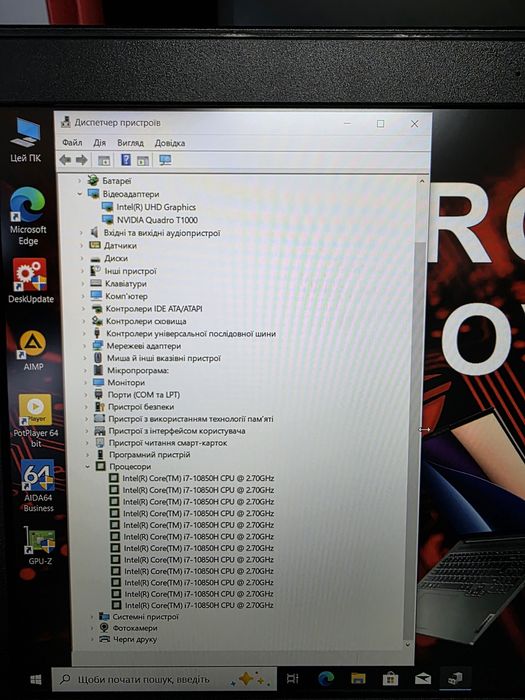Click the Мережеві адаптери network icon
The height and width of the screenshot is (700, 525).
[x=97, y=346]
